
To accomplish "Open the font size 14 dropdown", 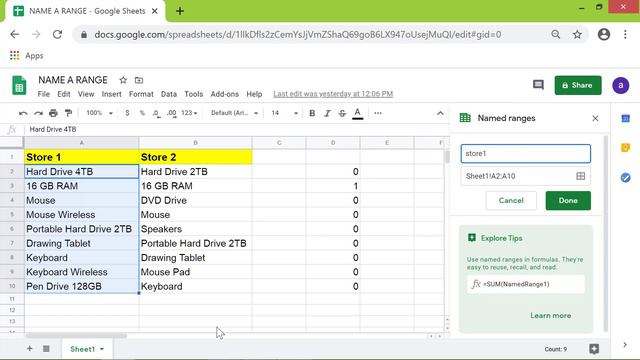I will tap(284, 113).
